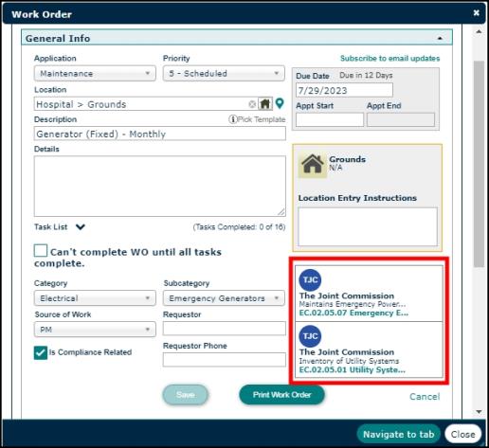Open the second TJC Utility Systems badge

pos(310,336)
